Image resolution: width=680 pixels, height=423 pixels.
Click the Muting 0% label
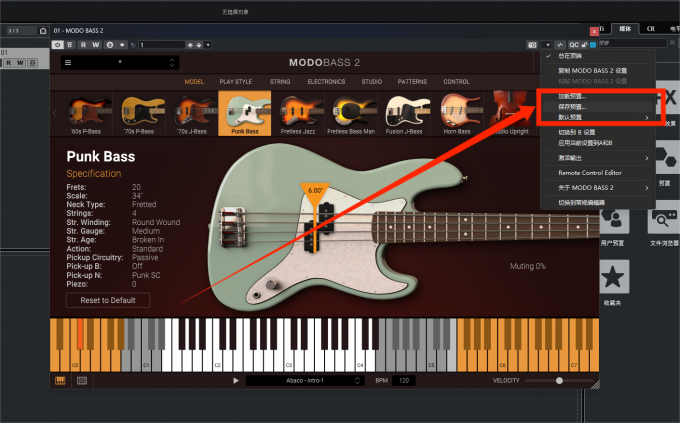(x=528, y=266)
